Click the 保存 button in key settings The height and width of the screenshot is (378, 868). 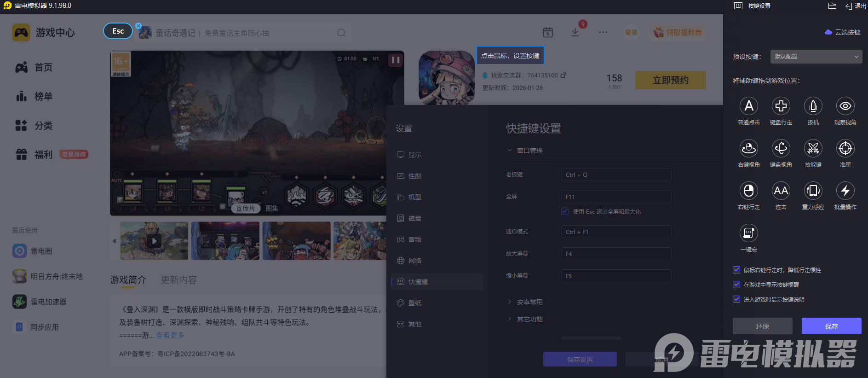coord(832,326)
